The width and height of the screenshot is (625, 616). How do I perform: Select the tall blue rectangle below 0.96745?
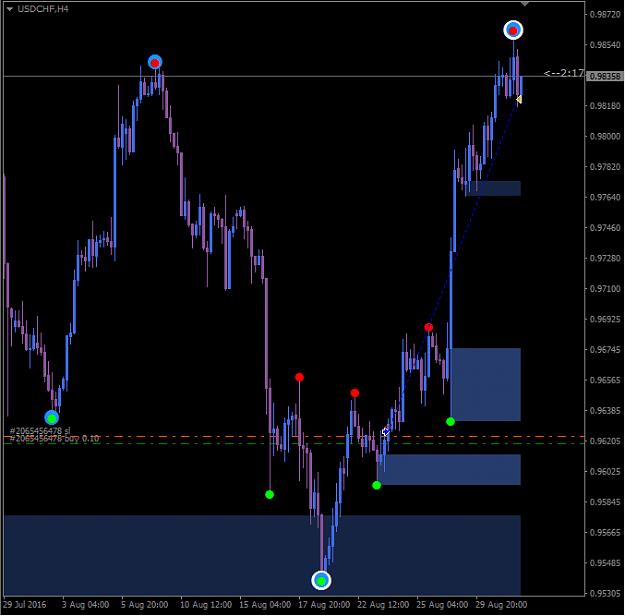[485, 384]
